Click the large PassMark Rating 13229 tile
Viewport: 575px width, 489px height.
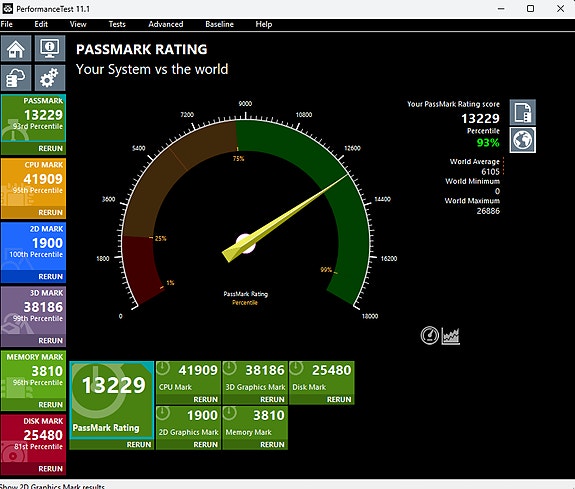point(111,400)
